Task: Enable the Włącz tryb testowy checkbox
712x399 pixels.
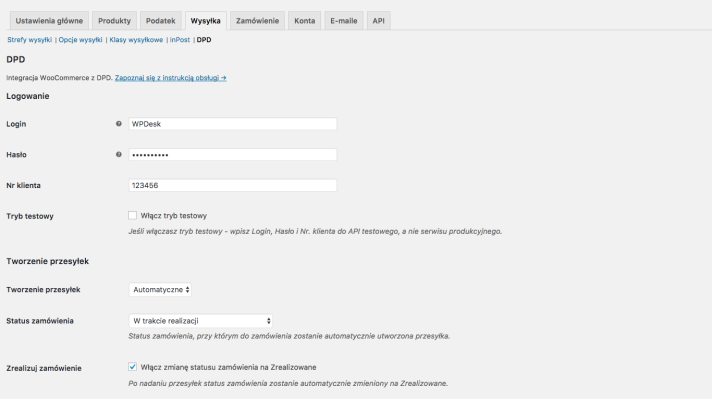Action: (x=132, y=215)
